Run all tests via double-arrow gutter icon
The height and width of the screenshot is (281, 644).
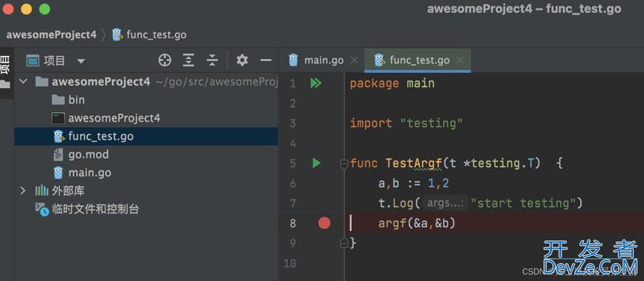coord(316,84)
